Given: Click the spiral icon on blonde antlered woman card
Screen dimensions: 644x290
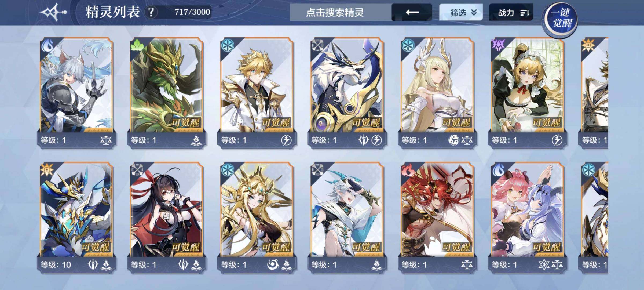Looking at the screenshot, I should [453, 140].
